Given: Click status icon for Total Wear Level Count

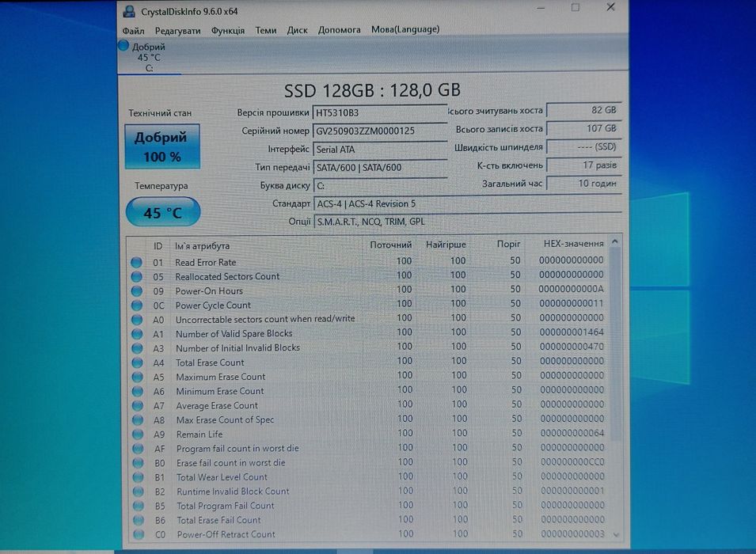Looking at the screenshot, I should click(x=139, y=477).
